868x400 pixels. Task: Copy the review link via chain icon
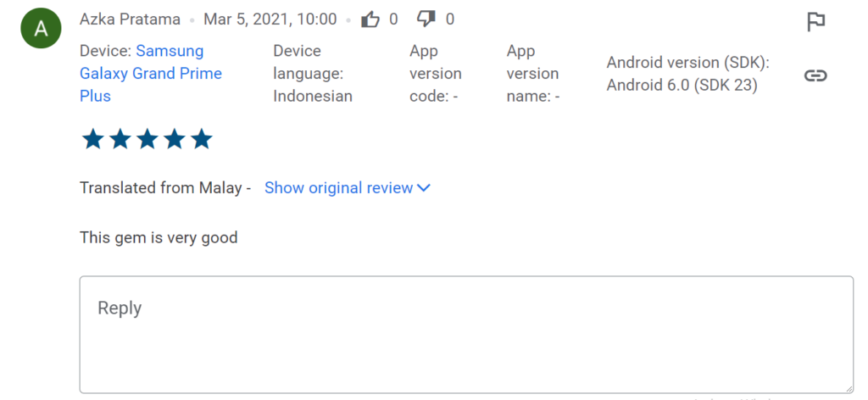815,76
